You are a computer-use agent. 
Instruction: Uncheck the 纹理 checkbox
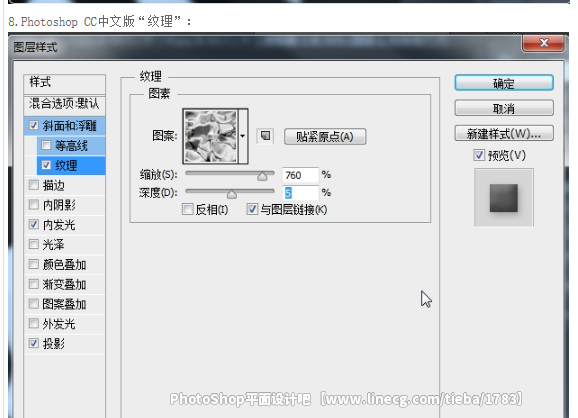tap(46, 165)
